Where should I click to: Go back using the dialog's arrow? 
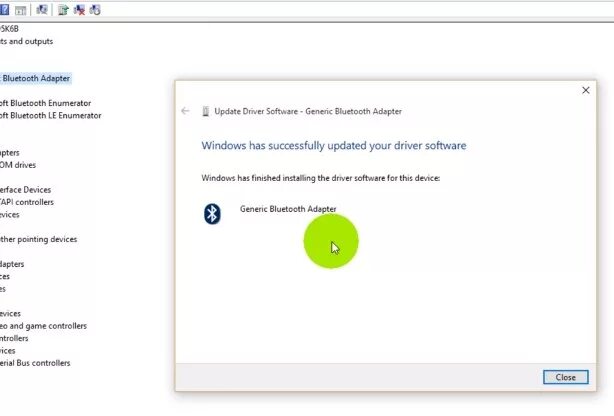[x=185, y=111]
